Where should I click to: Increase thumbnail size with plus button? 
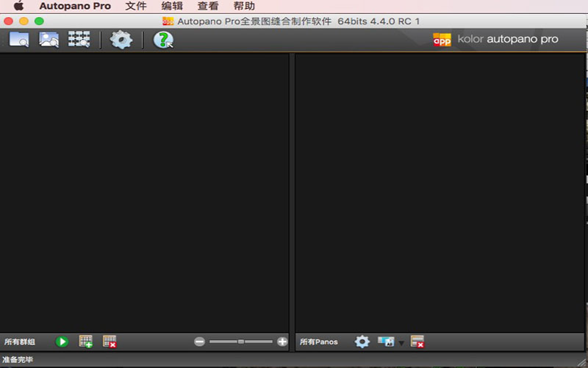(x=282, y=342)
